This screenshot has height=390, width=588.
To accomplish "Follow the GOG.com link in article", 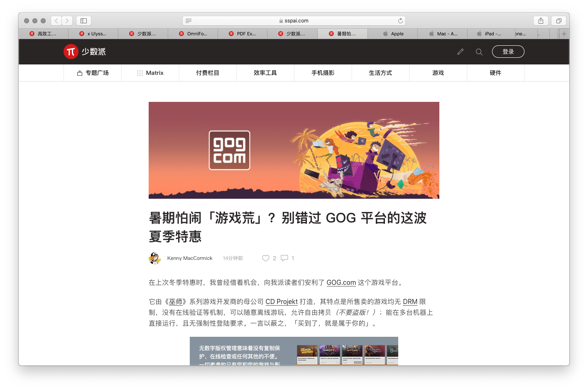I will pyautogui.click(x=341, y=283).
